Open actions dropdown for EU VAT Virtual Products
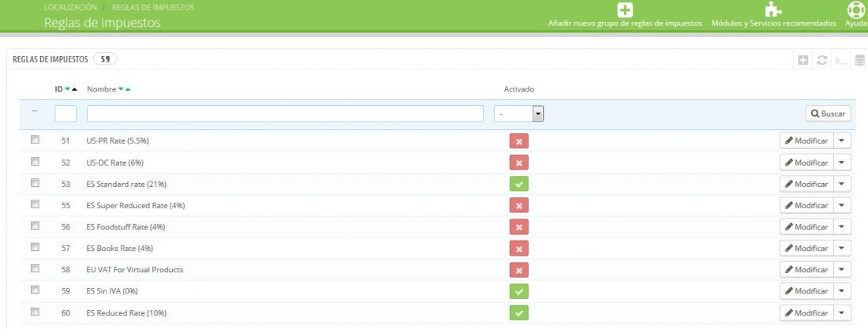Image resolution: width=868 pixels, height=329 pixels. point(842,270)
